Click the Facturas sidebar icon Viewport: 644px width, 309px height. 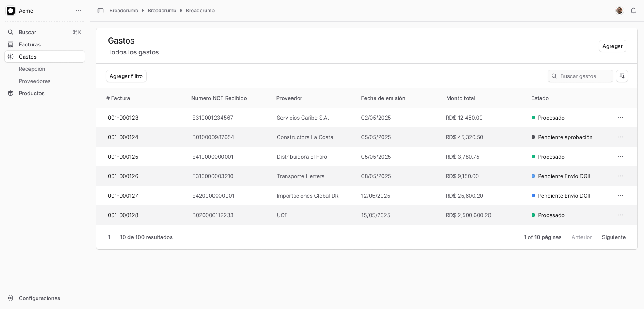11,44
